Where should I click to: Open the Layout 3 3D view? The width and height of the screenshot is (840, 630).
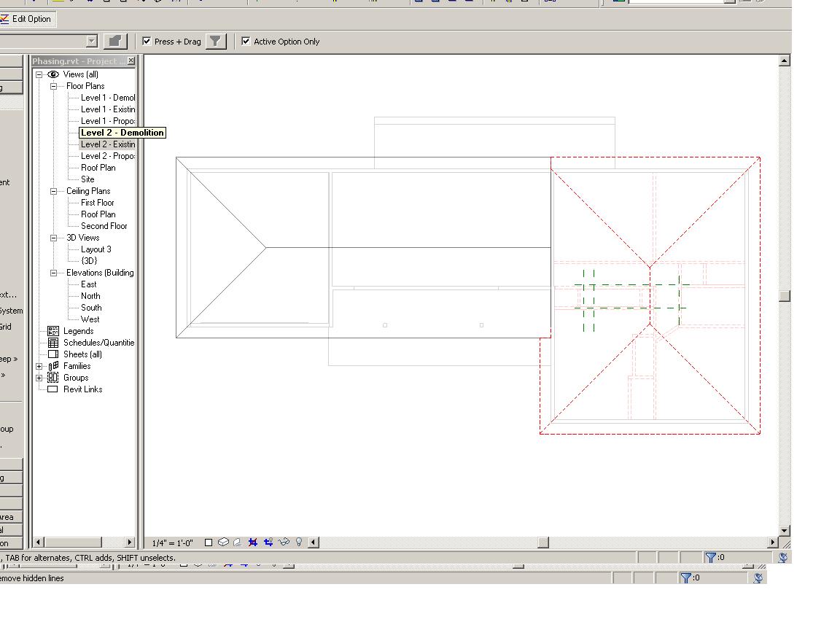click(x=96, y=249)
